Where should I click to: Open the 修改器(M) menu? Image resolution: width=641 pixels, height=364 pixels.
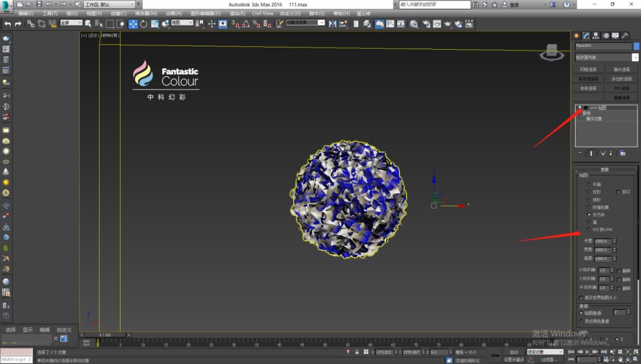tap(146, 13)
